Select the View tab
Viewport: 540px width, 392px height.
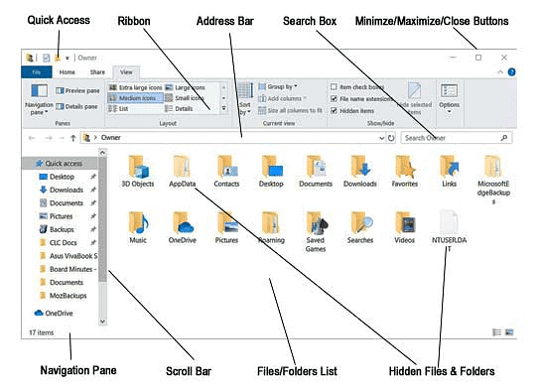[126, 71]
